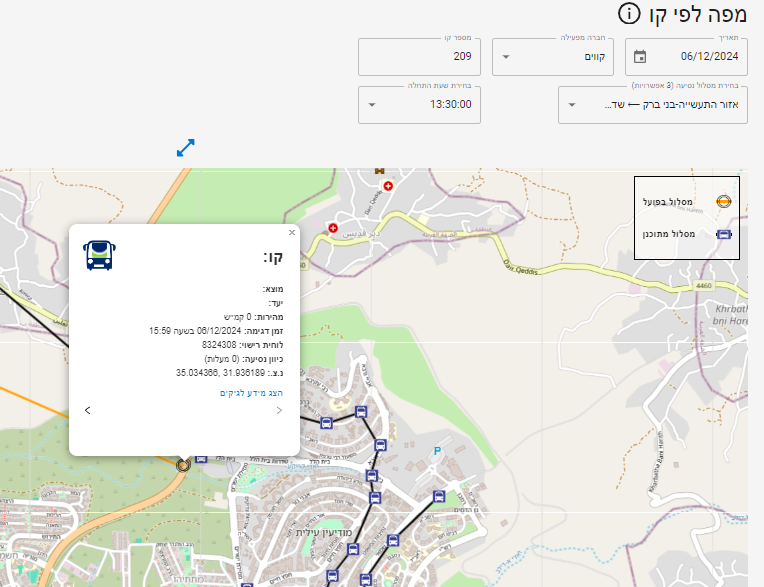Open the calendar picker icon in date field
Image resolution: width=764 pixels, height=587 pixels.
[640, 57]
